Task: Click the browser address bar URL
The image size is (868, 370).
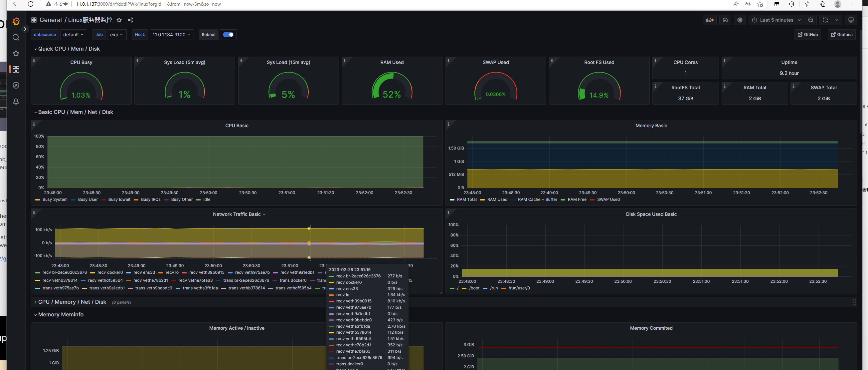Action: (148, 4)
